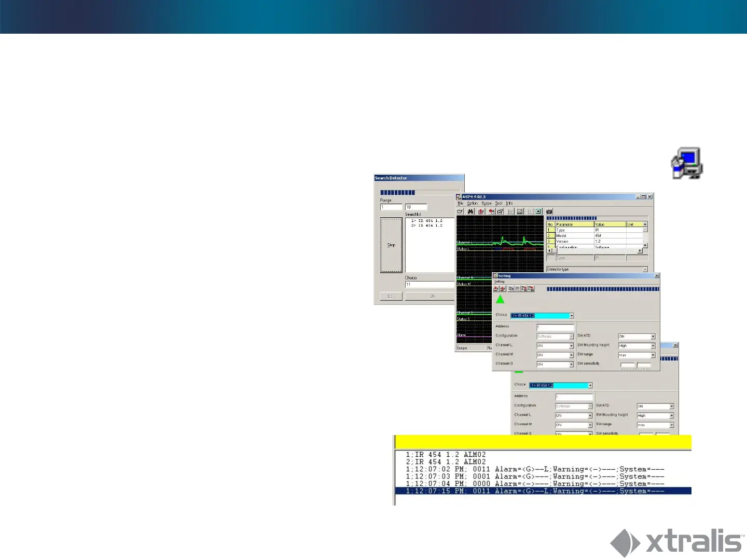The width and height of the screenshot is (747, 560).
Task: Click the camera snapshot icon in ASIM-S toolbar
Action: pos(549,212)
